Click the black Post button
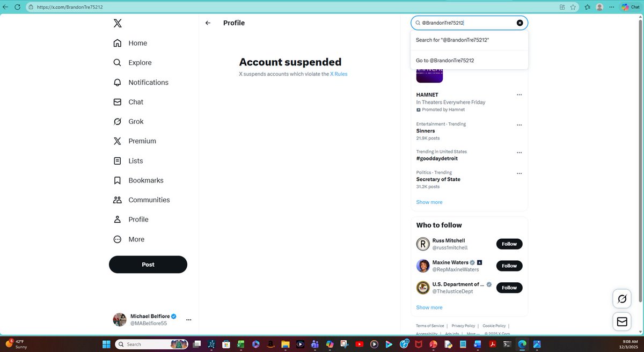This screenshot has height=352, width=644. (148, 265)
